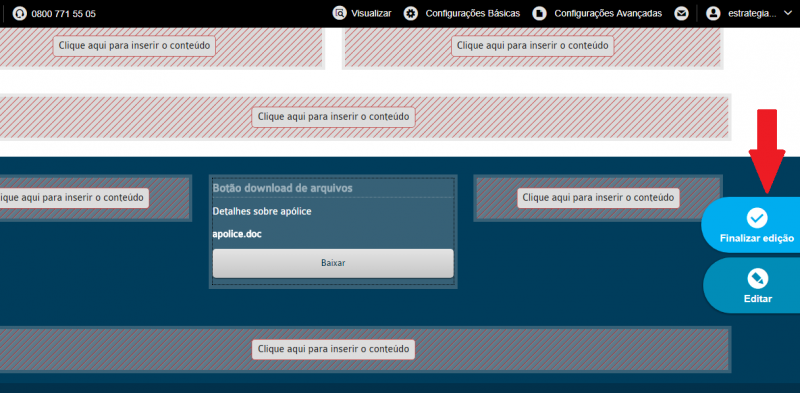The image size is (800, 393).
Task: Open the envelope messages icon
Action: point(681,13)
